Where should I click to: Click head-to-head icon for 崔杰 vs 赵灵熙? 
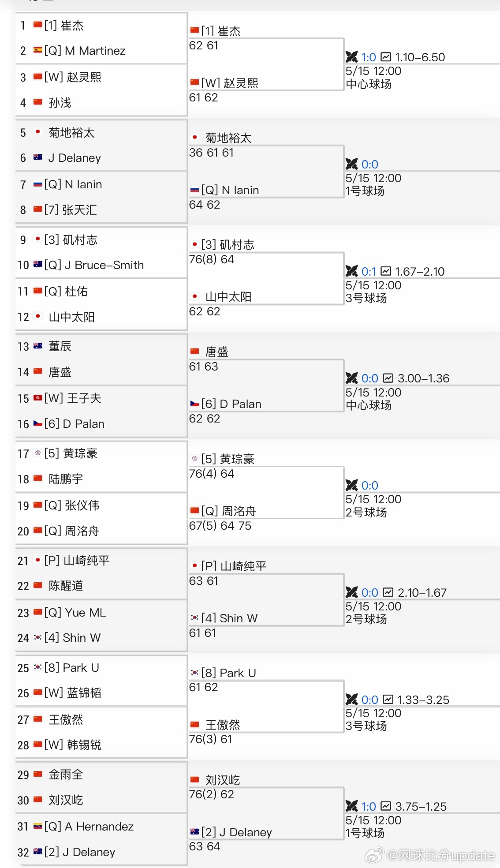[351, 57]
